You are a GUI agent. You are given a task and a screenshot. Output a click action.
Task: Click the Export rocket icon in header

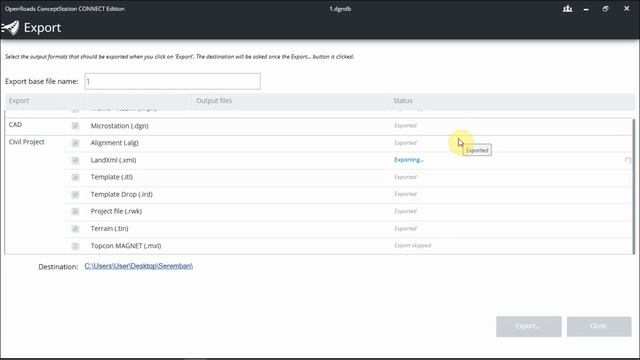click(x=10, y=28)
